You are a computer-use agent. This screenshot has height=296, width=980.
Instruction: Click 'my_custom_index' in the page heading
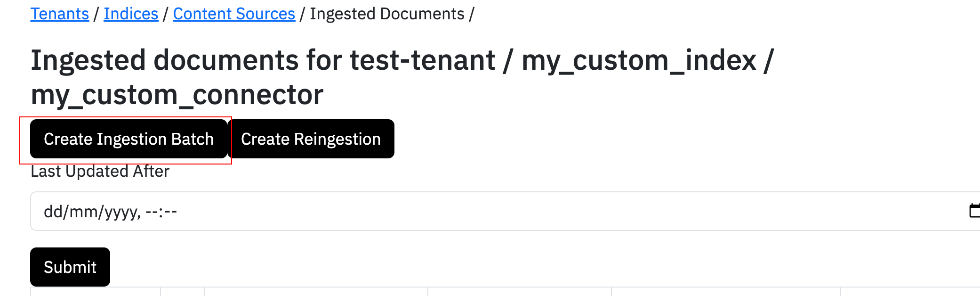tap(639, 60)
